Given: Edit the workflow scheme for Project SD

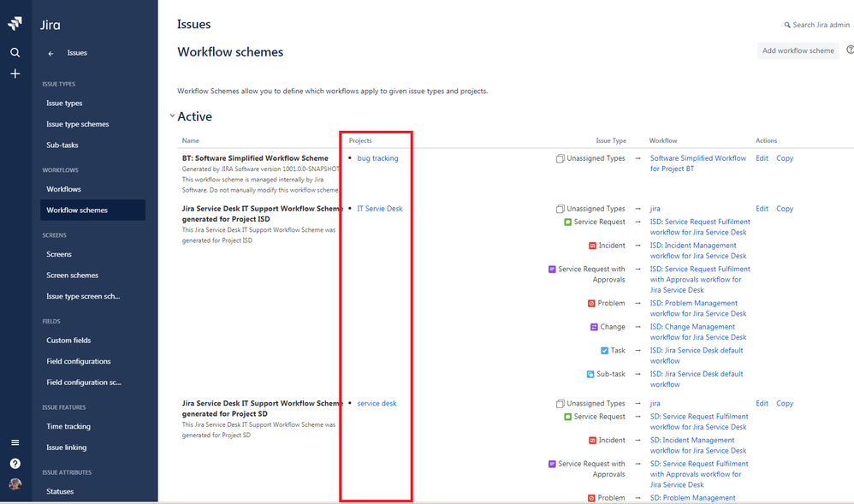Looking at the screenshot, I should point(762,404).
